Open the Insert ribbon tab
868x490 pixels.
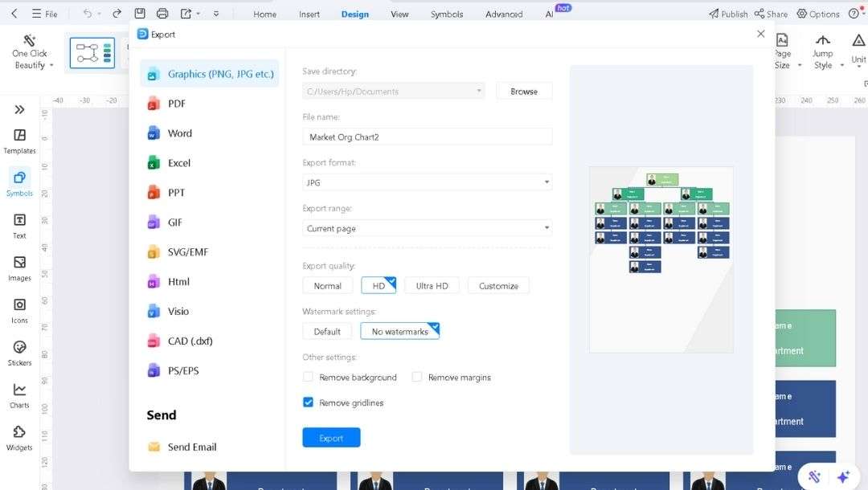click(x=309, y=14)
